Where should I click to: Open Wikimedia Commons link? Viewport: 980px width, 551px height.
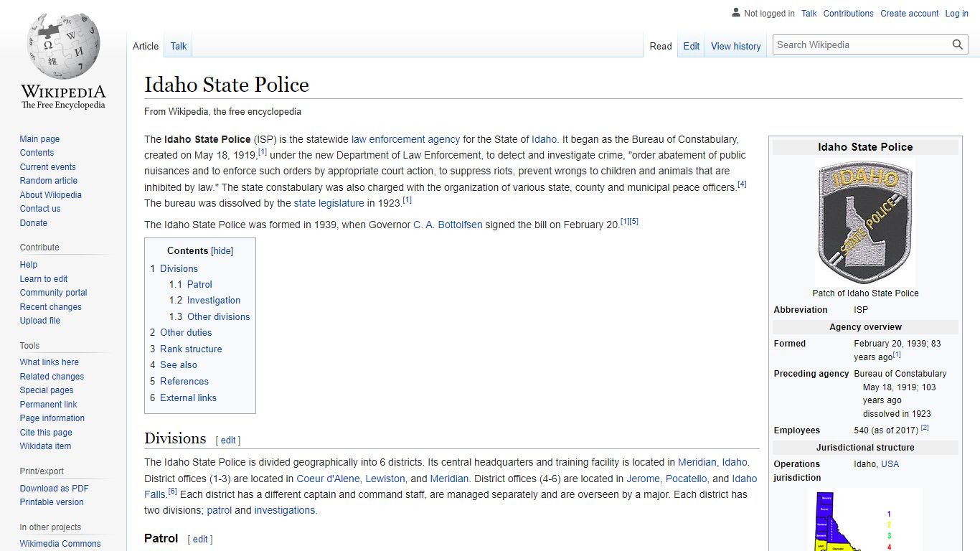[x=60, y=544]
